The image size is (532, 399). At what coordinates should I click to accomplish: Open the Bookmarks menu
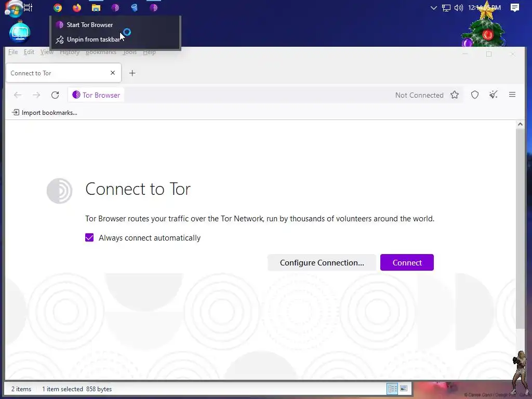[x=101, y=52]
